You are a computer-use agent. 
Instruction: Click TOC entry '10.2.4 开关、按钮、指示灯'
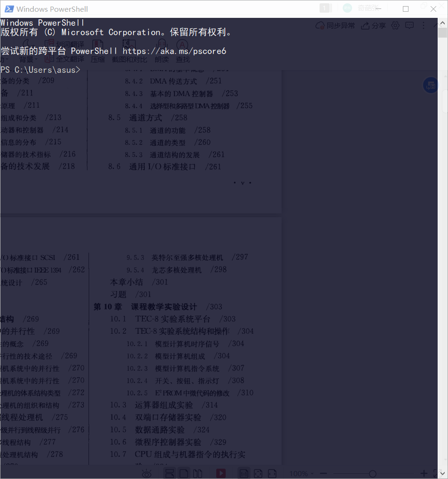(x=185, y=380)
